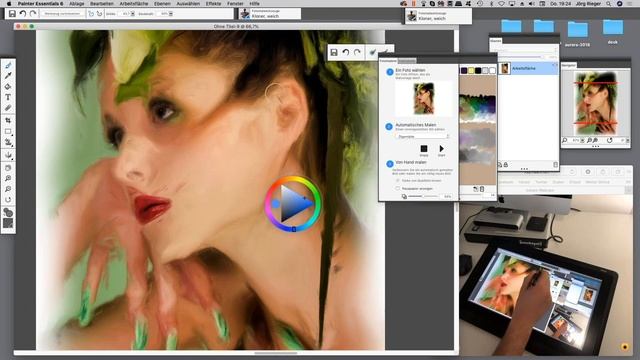The height and width of the screenshot is (360, 640).
Task: Open the Apple menu
Action: [8, 3]
